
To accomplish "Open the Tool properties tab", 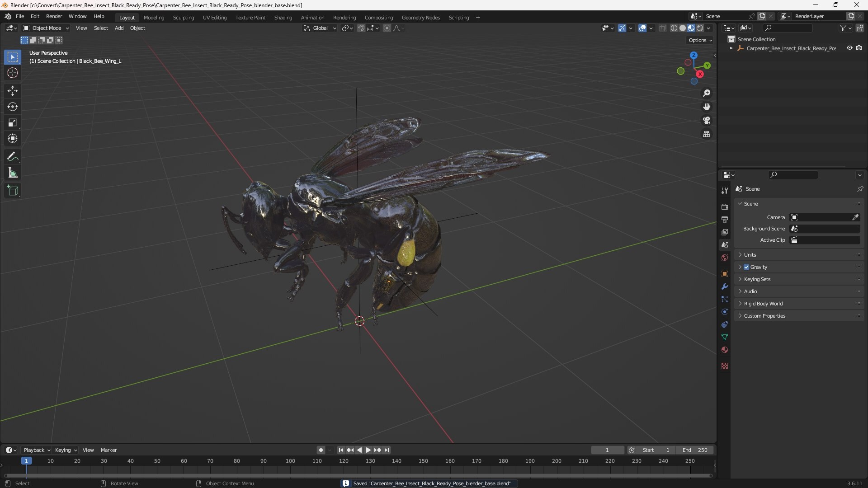I will pyautogui.click(x=725, y=191).
